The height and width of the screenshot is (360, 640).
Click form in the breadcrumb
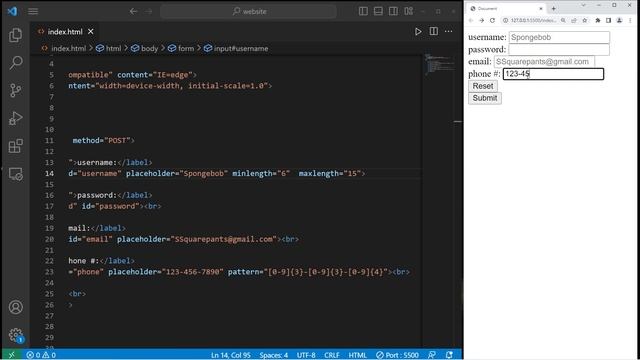point(186,49)
